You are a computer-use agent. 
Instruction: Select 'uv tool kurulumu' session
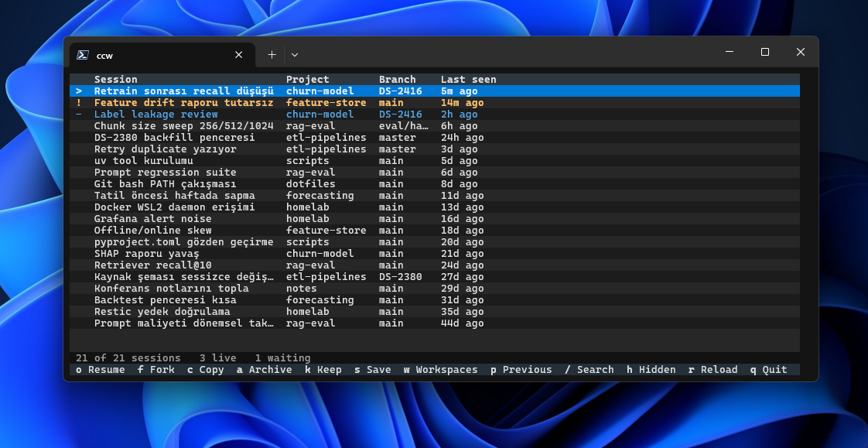[x=435, y=161]
